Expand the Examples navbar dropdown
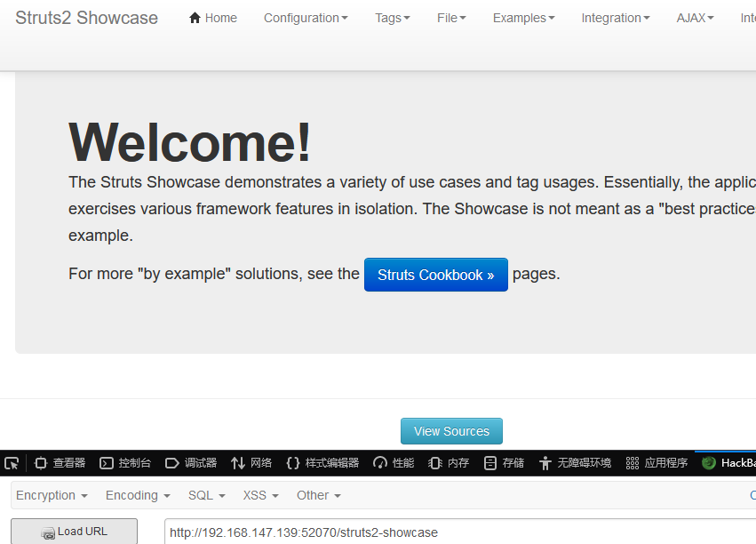This screenshot has width=756, height=544. click(x=523, y=18)
